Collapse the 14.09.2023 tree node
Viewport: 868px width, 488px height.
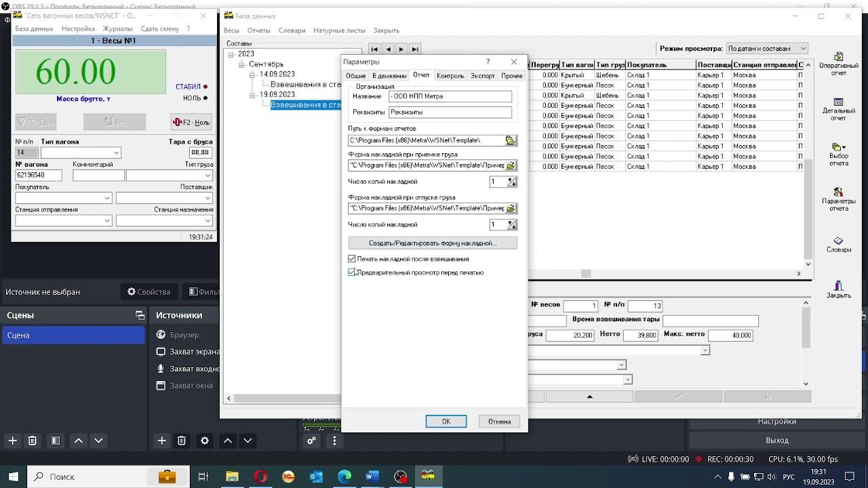[253, 75]
